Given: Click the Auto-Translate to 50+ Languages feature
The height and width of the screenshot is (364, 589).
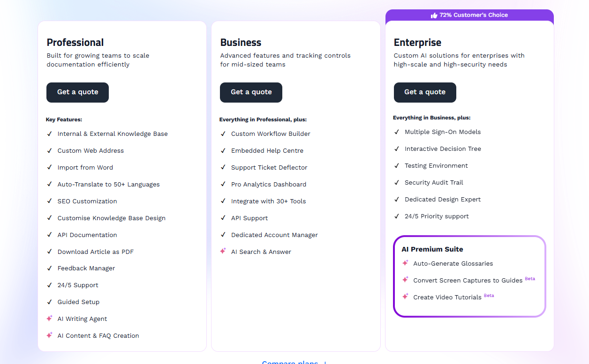Looking at the screenshot, I should pyautogui.click(x=108, y=184).
